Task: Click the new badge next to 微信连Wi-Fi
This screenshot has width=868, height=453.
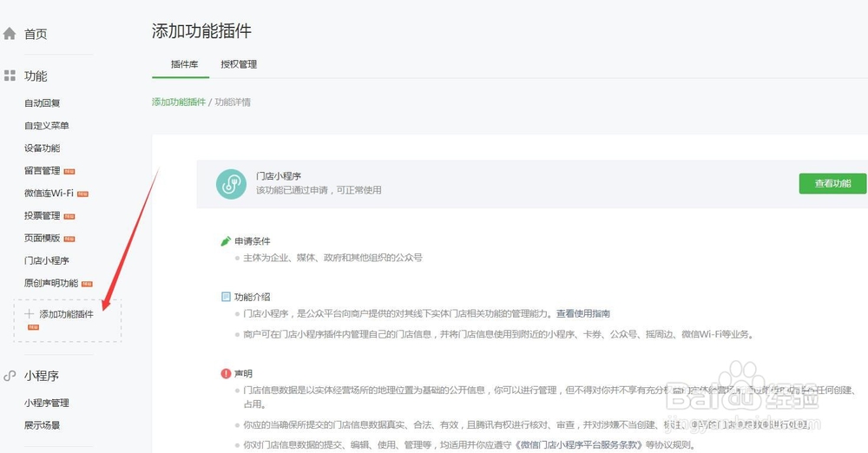Action: click(x=82, y=194)
